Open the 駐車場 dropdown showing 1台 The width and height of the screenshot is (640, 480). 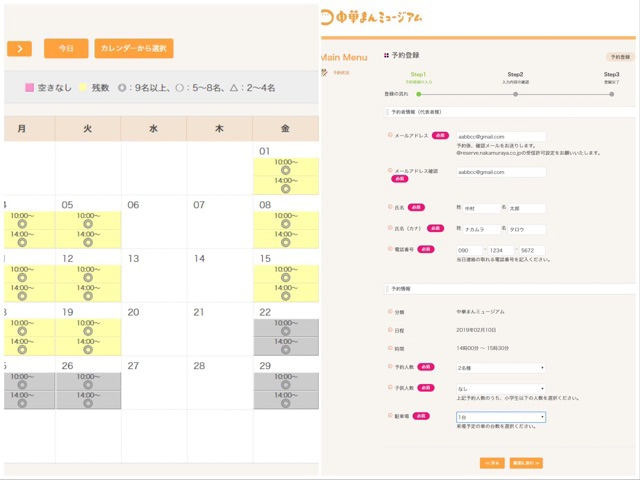(x=501, y=417)
